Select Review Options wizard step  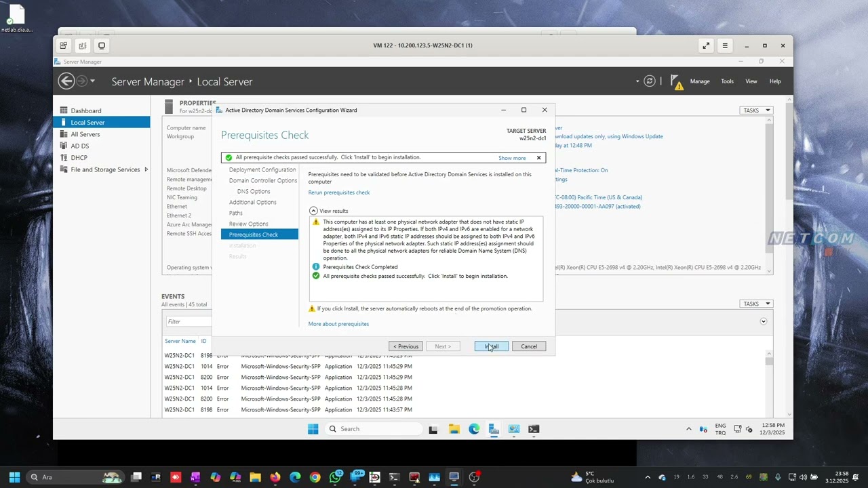[248, 224]
